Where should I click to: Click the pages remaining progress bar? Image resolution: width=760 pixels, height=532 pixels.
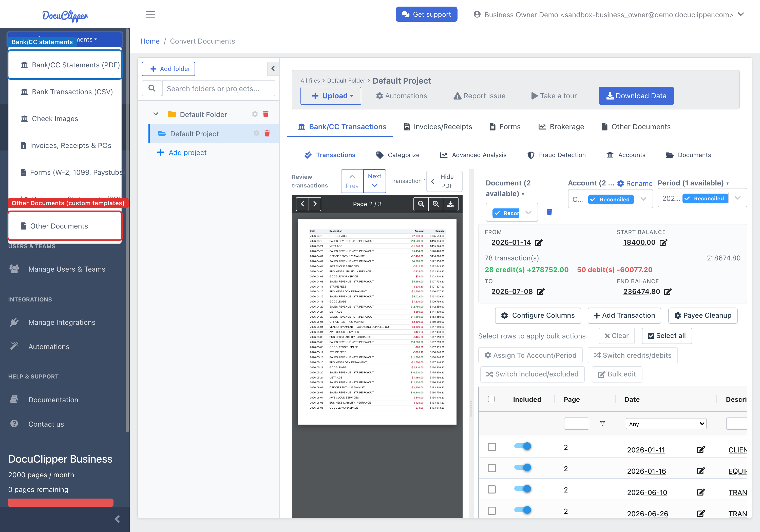pyautogui.click(x=61, y=502)
